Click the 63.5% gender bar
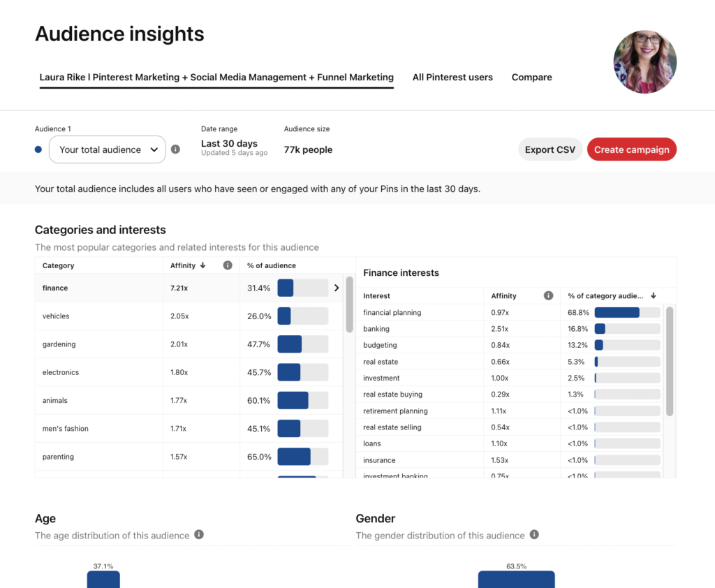The height and width of the screenshot is (588, 715). tap(517, 580)
